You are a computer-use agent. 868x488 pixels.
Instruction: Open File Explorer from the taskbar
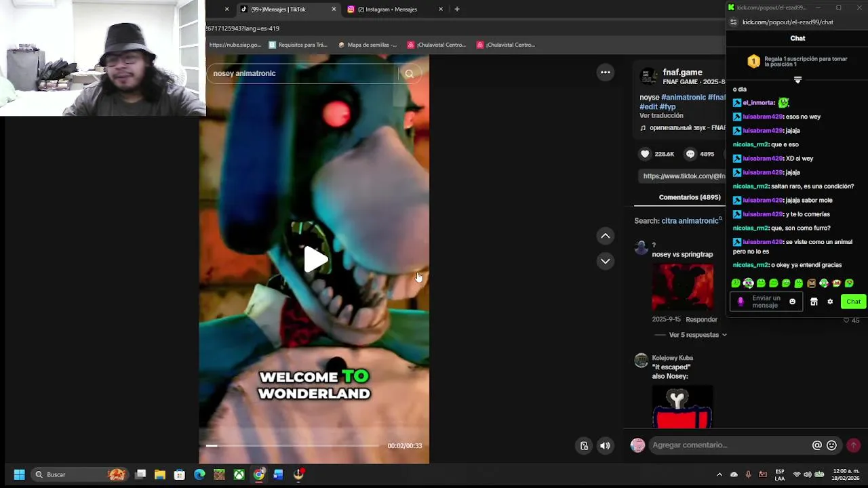coord(160,474)
